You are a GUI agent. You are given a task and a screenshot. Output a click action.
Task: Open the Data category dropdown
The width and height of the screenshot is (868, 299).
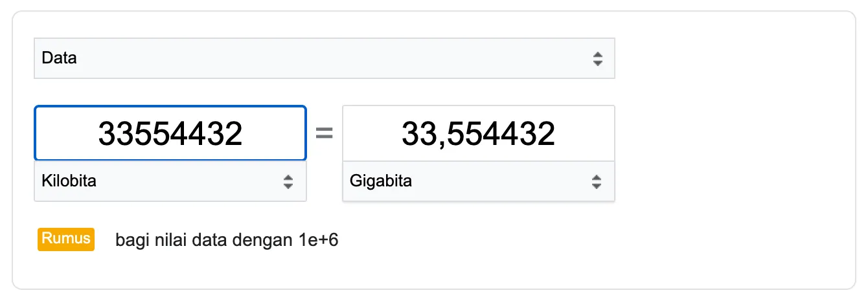324,58
